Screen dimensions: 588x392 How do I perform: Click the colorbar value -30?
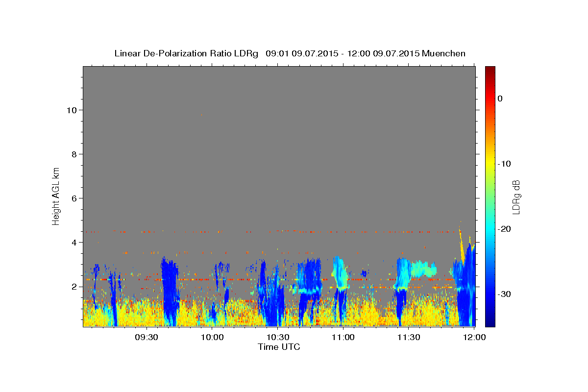505,294
